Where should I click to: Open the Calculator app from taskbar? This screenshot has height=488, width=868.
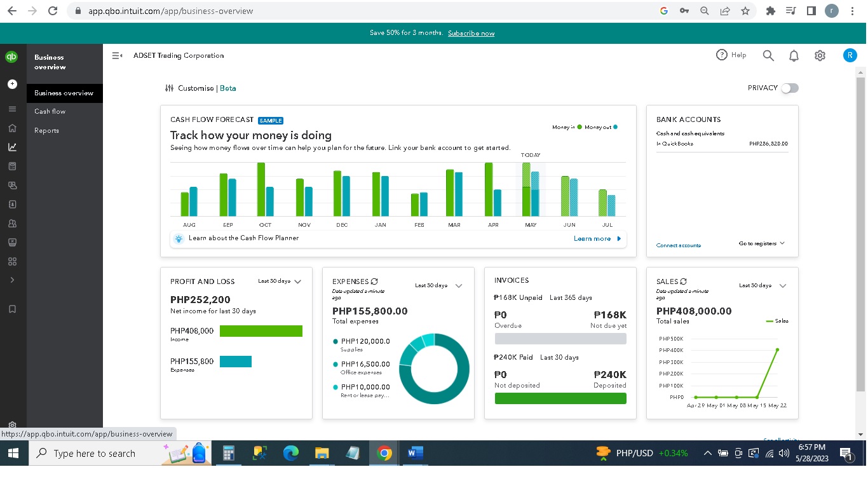click(x=229, y=453)
